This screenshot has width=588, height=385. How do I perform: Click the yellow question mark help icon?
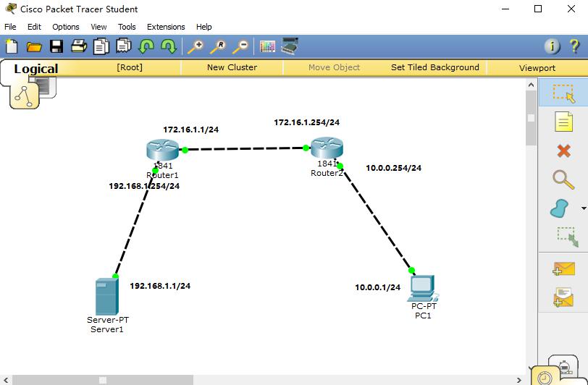click(574, 46)
